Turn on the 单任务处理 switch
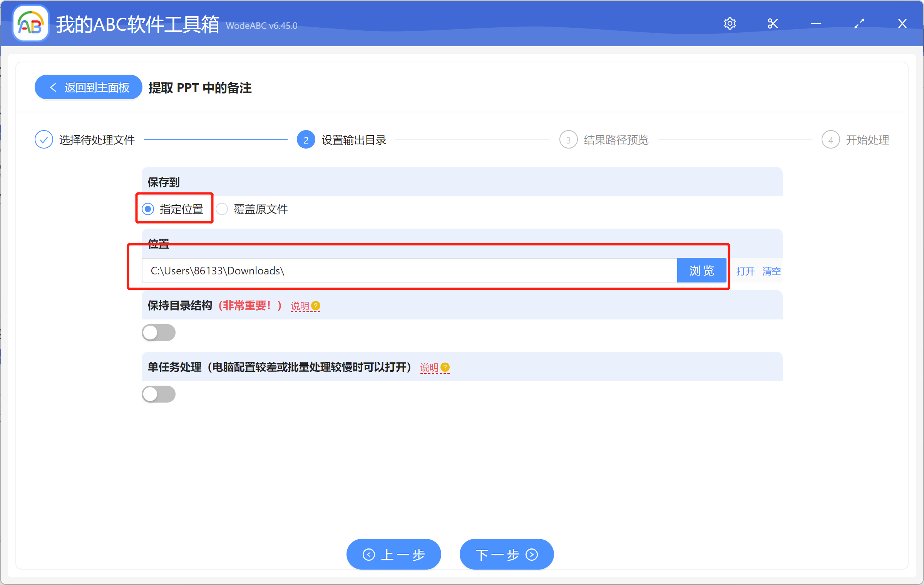This screenshot has height=585, width=924. pos(158,394)
